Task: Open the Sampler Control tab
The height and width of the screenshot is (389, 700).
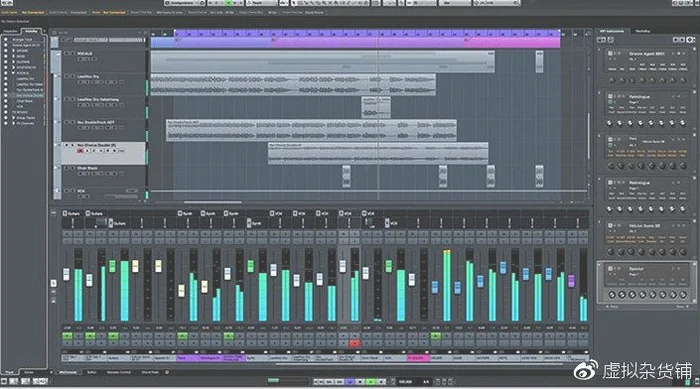Action: point(118,372)
